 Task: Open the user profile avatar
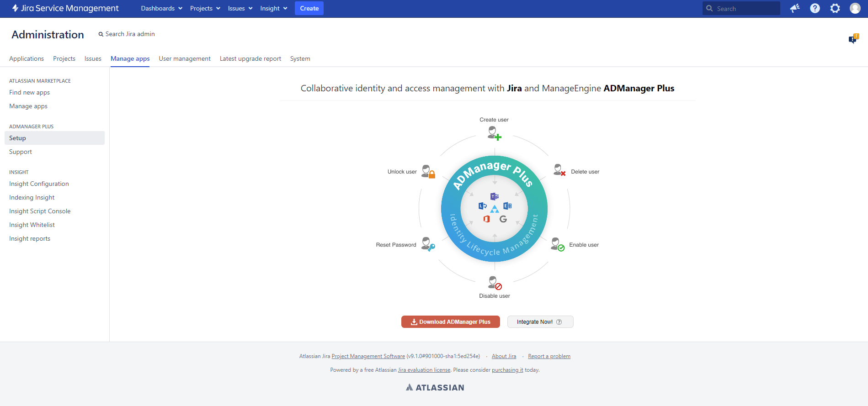(855, 8)
